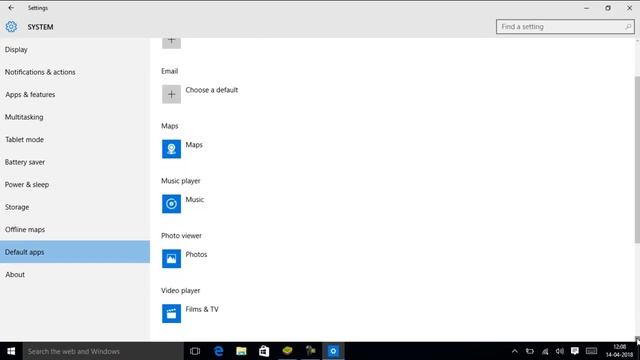Screen dimensions: 640x360
Task: Open the Store from the taskbar
Action: point(264,351)
